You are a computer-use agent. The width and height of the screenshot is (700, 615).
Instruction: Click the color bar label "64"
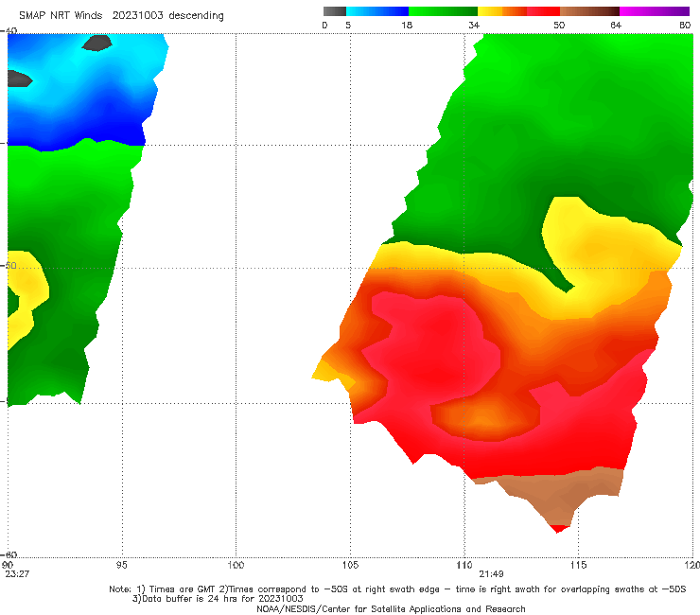[x=616, y=26]
